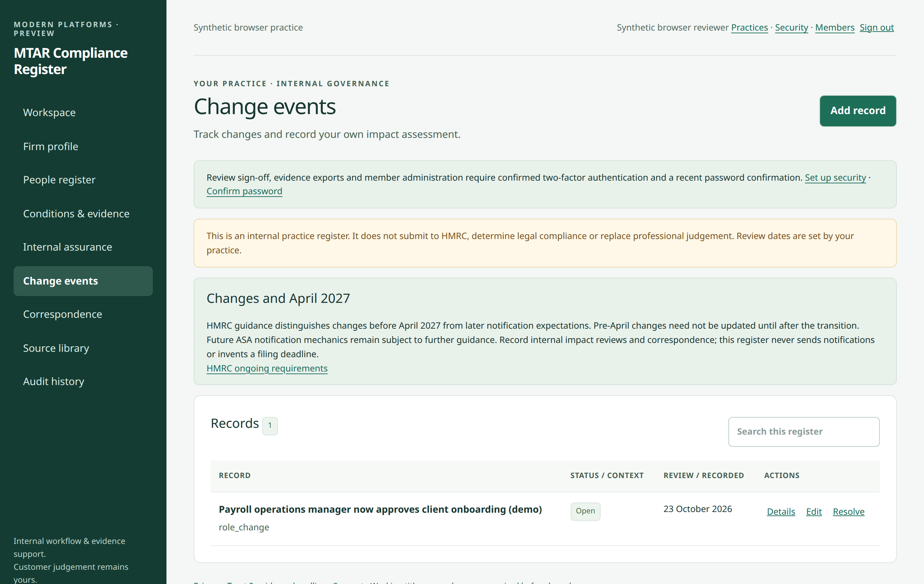
Task: Follow the Practices link in header
Action: click(x=749, y=28)
